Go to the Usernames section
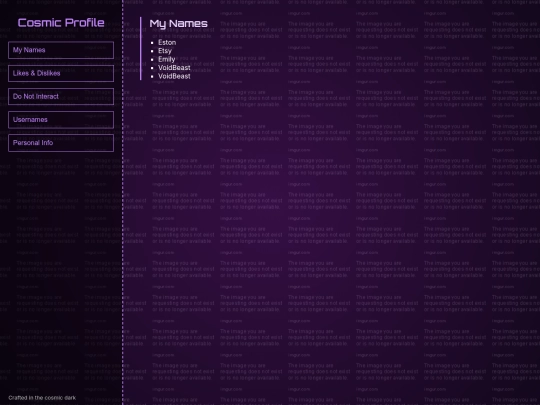 (61, 120)
